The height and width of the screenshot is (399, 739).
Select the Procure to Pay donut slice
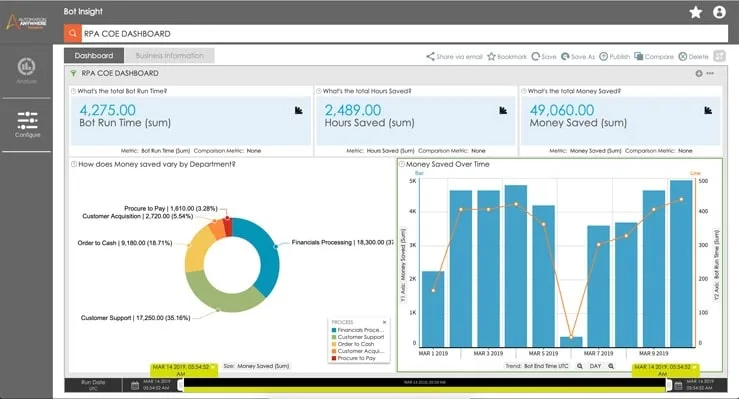click(x=228, y=226)
